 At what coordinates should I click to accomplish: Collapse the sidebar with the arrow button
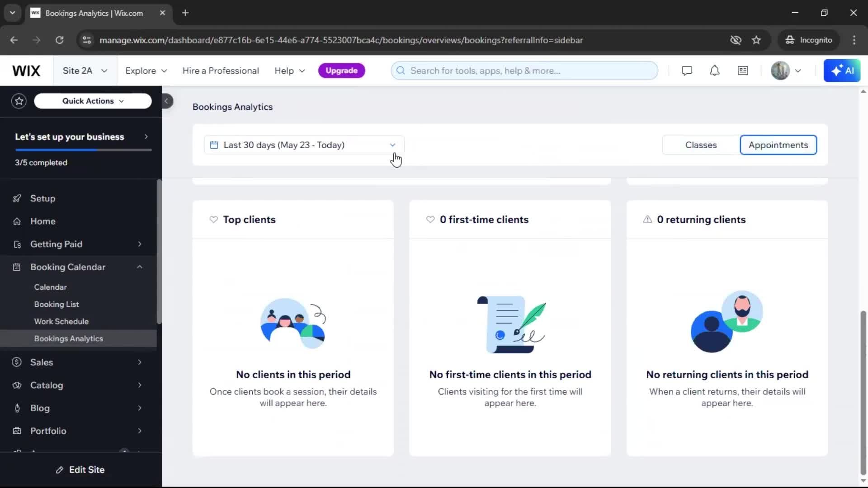point(166,101)
